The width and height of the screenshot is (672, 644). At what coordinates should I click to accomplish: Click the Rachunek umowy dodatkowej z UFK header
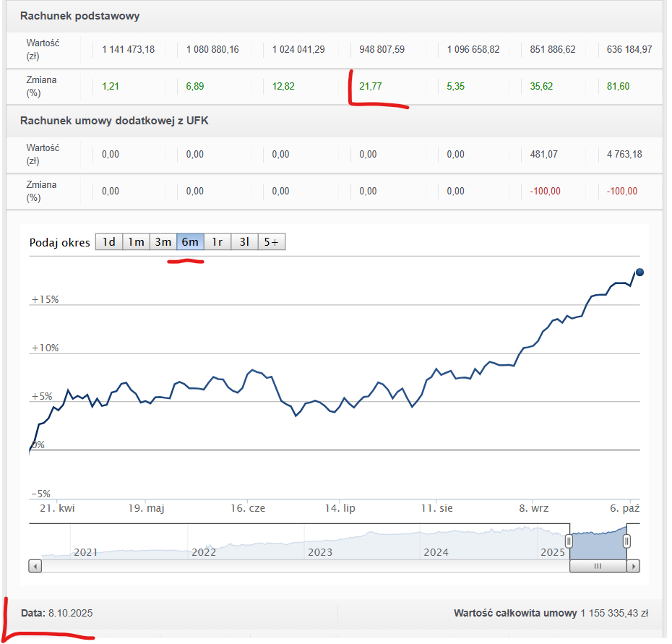(113, 121)
